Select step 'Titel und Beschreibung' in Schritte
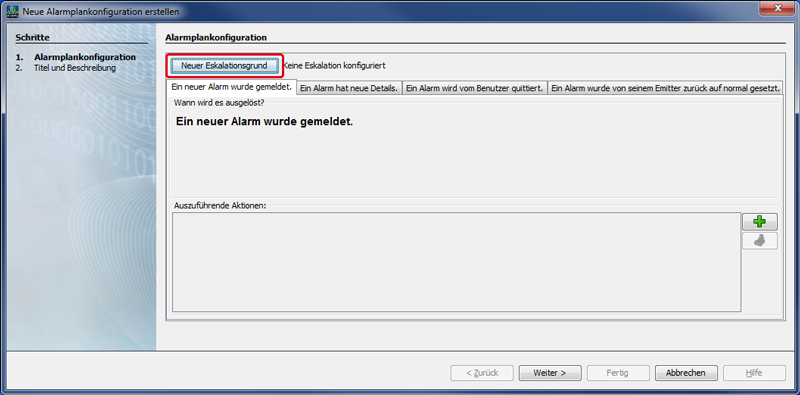This screenshot has width=800, height=395. (x=75, y=67)
